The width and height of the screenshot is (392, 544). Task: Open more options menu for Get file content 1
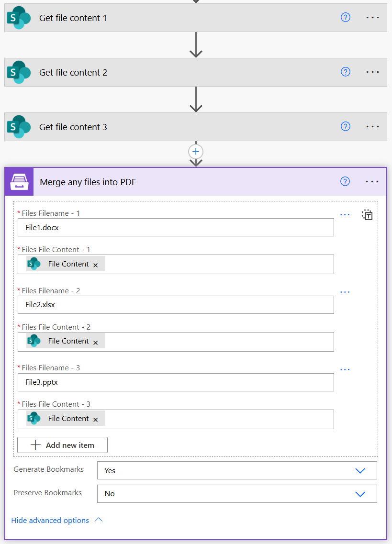click(372, 17)
